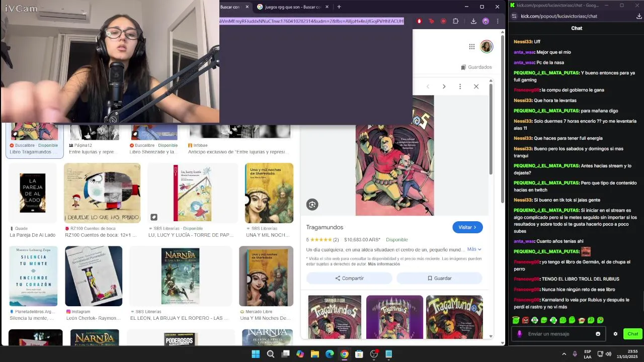Open the Más información link
This screenshot has height=362, width=644.
384,264
